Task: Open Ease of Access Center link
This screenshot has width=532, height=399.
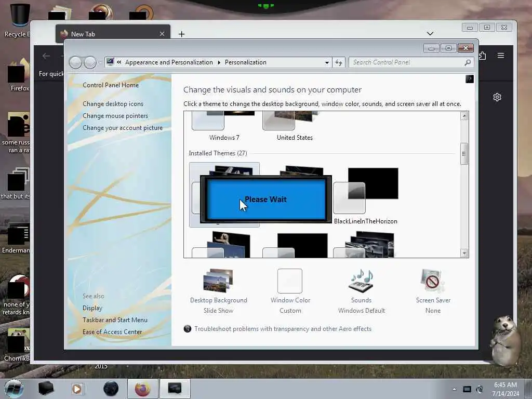Action: (x=112, y=332)
